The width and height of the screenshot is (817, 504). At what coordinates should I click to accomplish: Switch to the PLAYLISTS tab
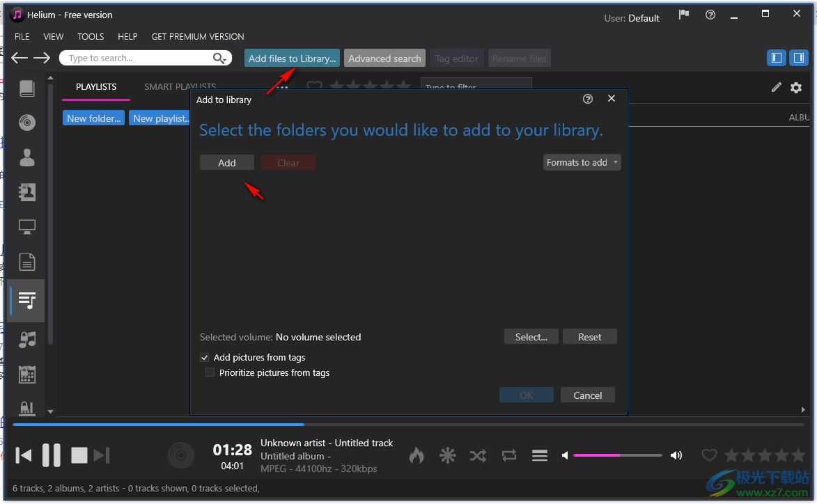(96, 87)
